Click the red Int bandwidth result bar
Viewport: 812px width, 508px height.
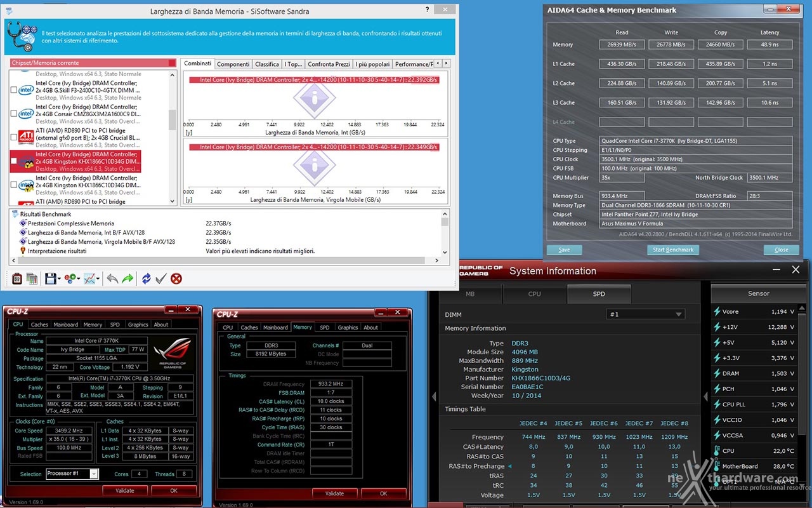coord(314,80)
